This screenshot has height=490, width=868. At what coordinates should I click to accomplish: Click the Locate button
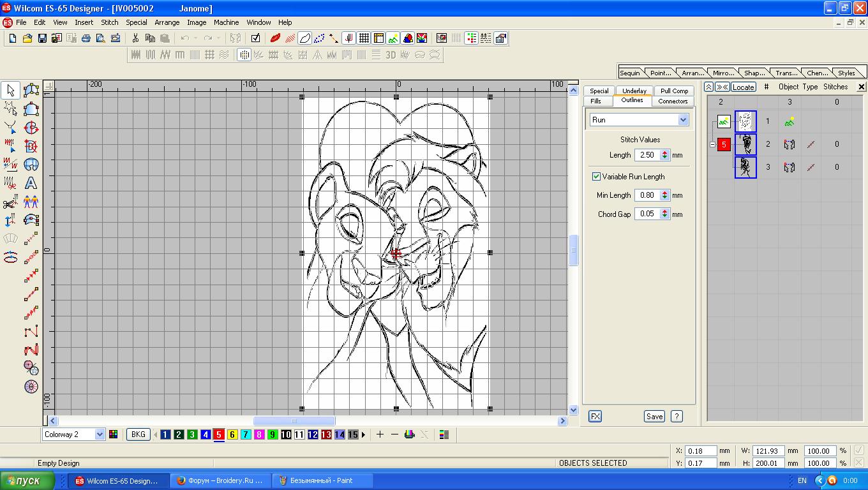click(x=743, y=87)
